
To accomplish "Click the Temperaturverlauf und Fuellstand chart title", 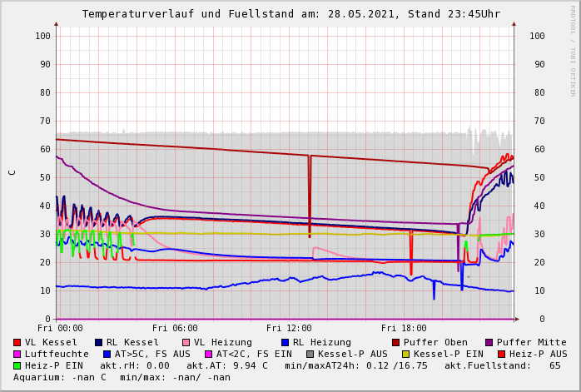I will [x=290, y=14].
